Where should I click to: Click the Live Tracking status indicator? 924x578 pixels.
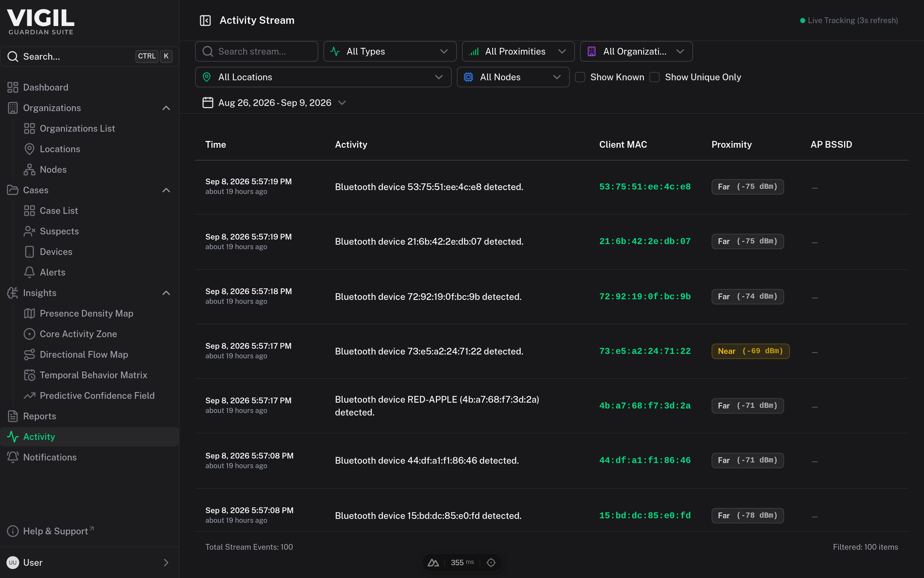coord(849,20)
